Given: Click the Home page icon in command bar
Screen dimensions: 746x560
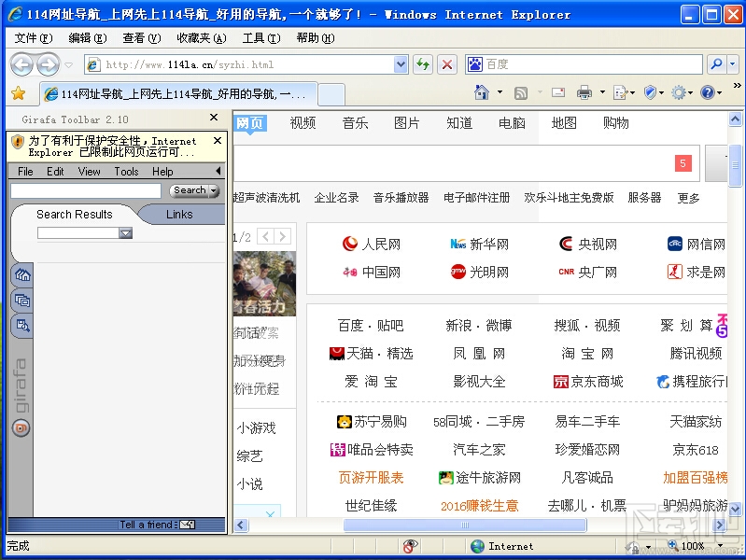Looking at the screenshot, I should tap(482, 92).
